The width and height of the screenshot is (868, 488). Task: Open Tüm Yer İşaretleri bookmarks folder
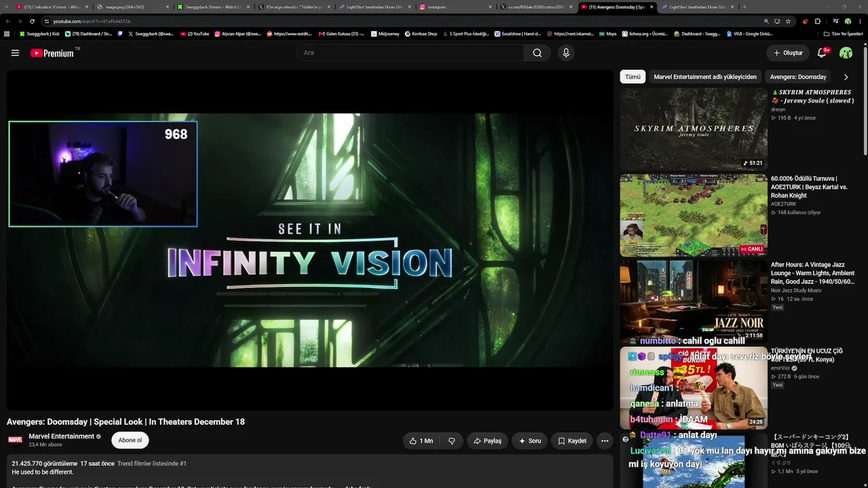844,33
